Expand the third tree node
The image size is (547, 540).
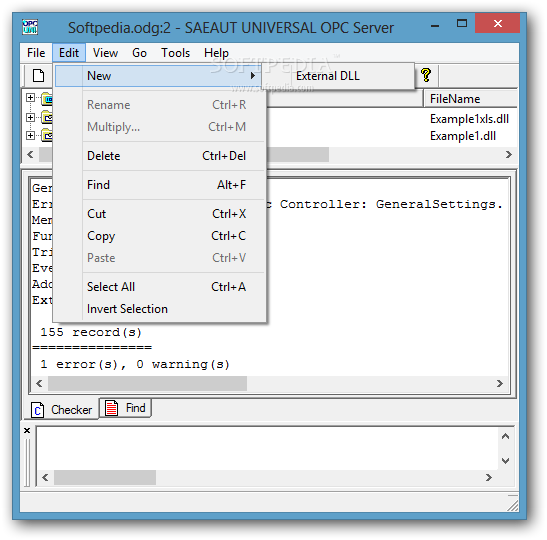pos(30,135)
